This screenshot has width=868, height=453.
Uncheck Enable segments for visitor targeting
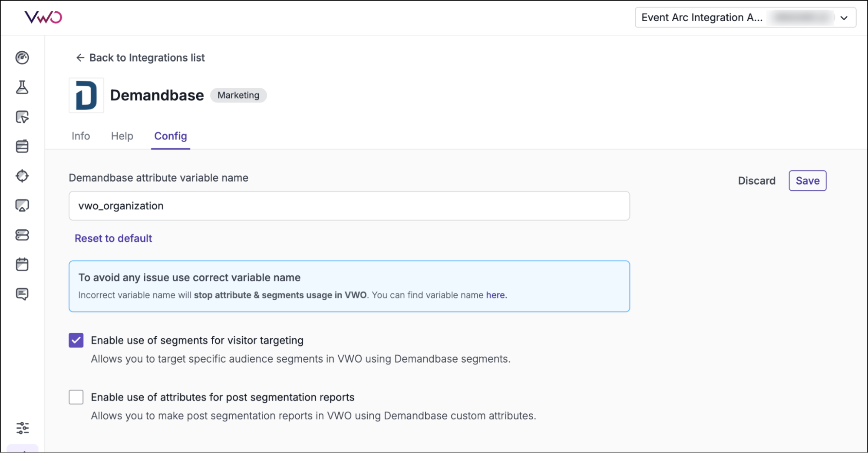76,341
